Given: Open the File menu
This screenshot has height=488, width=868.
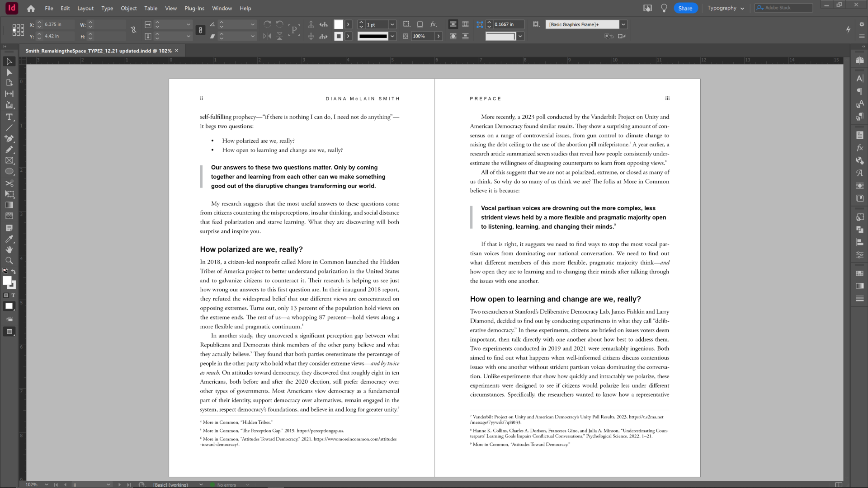Looking at the screenshot, I should tap(49, 8).
